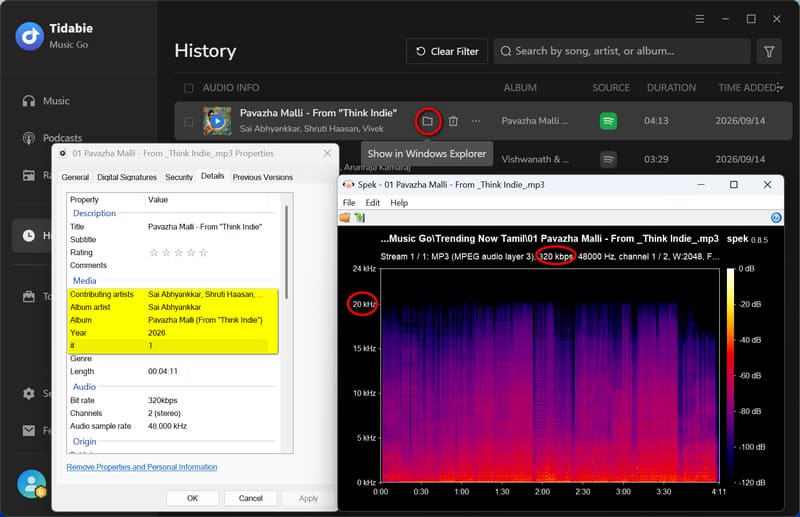Image resolution: width=800 pixels, height=517 pixels.
Task: Open the Edit menu in Spek
Action: pos(372,203)
